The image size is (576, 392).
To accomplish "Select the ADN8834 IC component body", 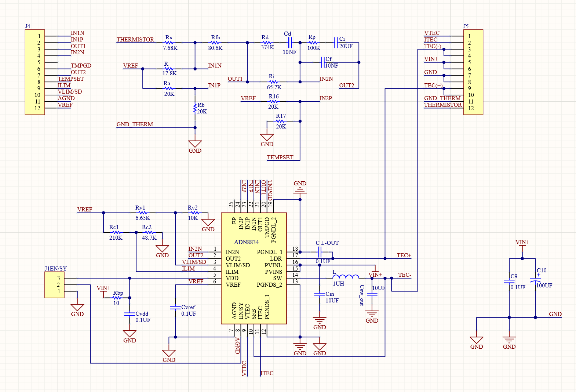I will (x=254, y=268).
